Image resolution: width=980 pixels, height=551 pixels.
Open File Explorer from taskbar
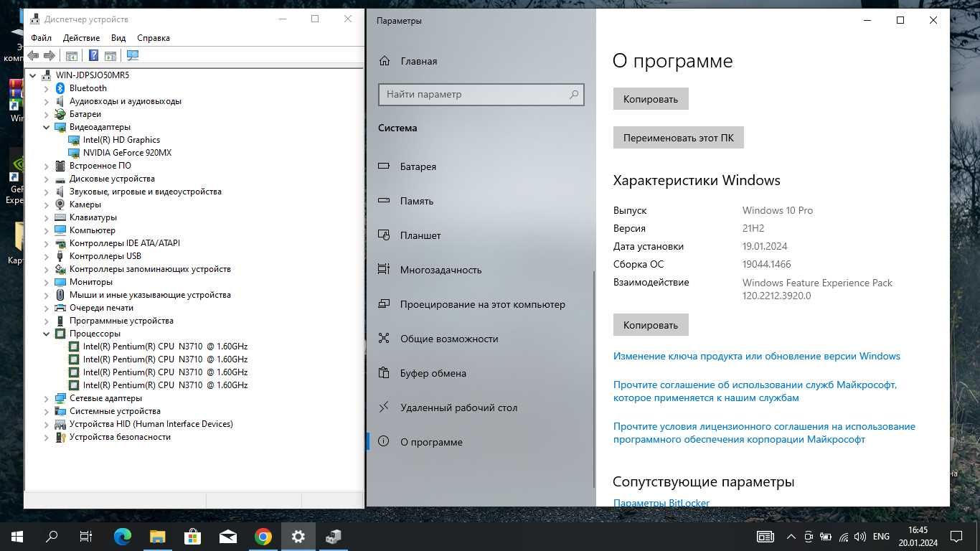tap(158, 536)
